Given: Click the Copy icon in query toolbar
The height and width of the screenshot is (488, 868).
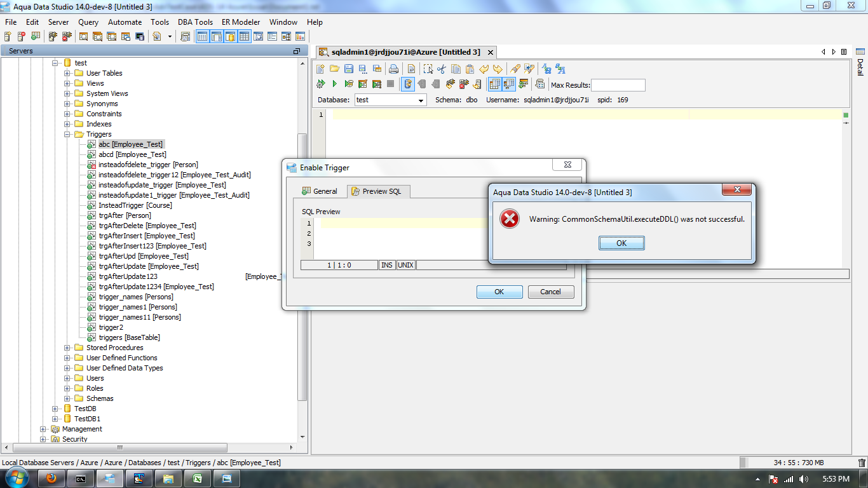Looking at the screenshot, I should click(456, 69).
